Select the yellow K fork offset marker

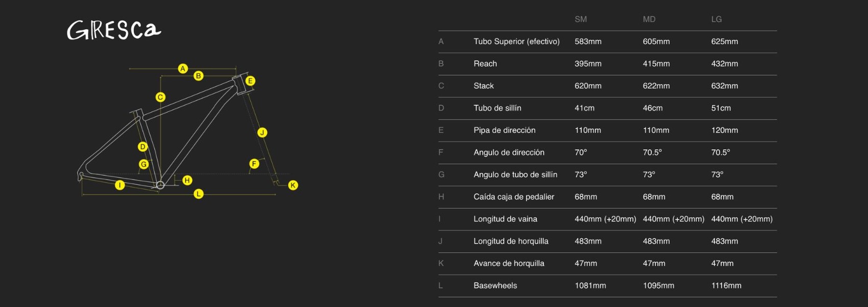tap(293, 185)
